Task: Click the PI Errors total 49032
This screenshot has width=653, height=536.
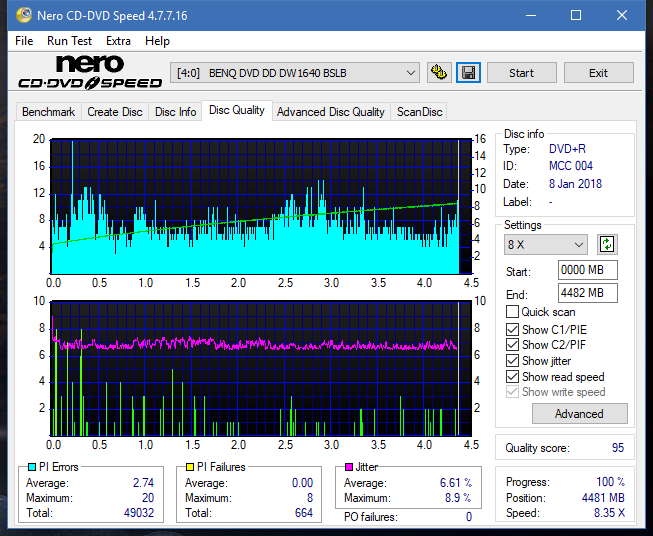Action: coord(139,513)
